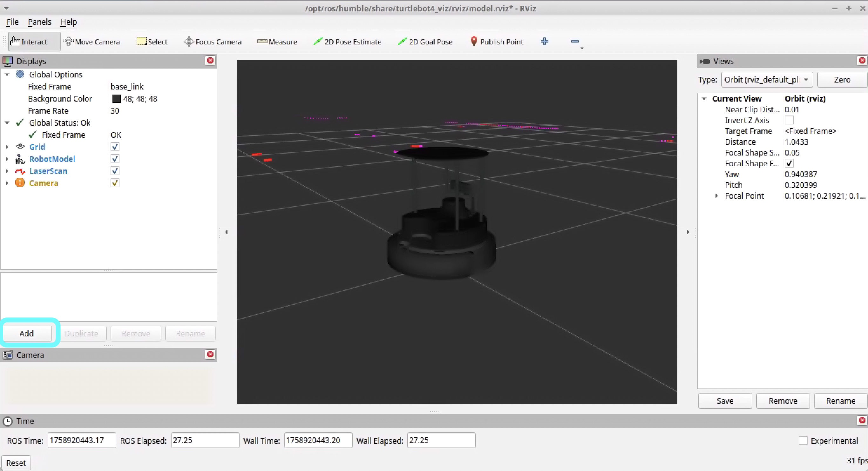This screenshot has width=868, height=471.
Task: Click the Add display button
Action: pos(27,333)
